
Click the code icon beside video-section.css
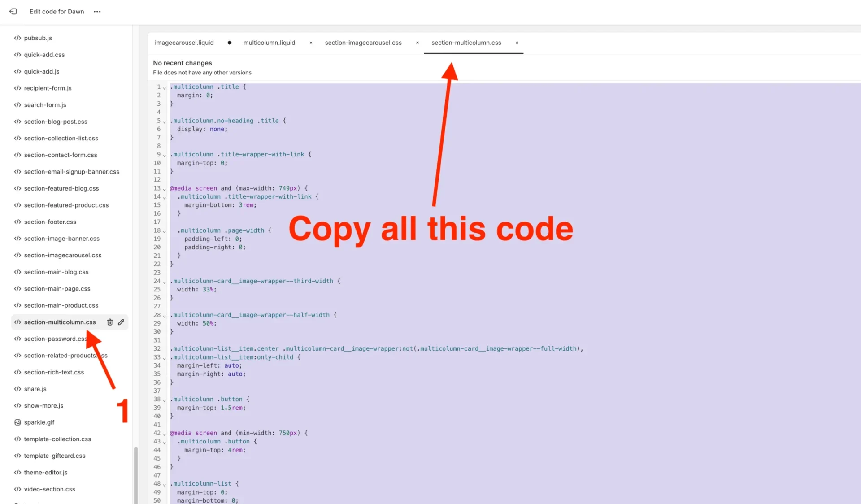(x=17, y=489)
